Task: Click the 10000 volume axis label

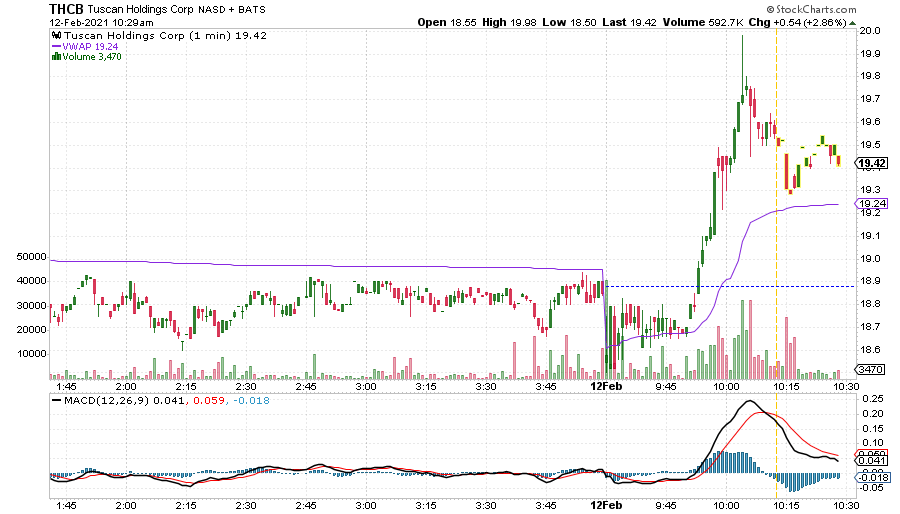Action: coord(32,353)
